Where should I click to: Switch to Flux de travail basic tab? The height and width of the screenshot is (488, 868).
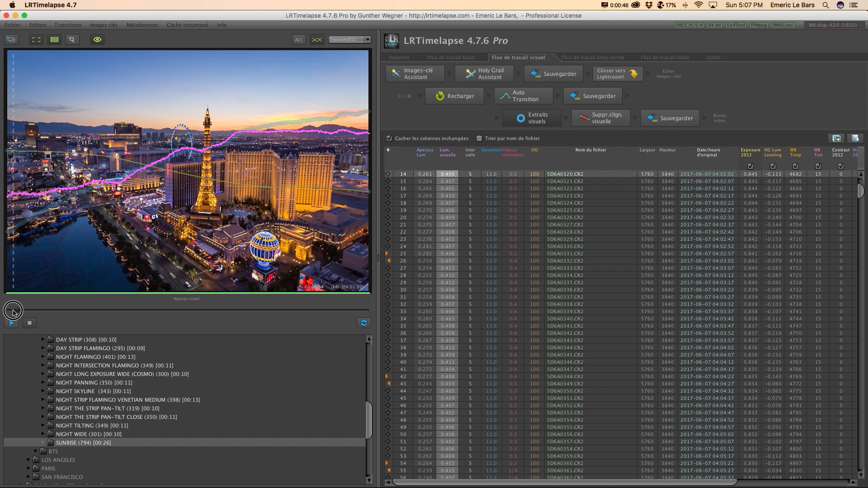451,57
